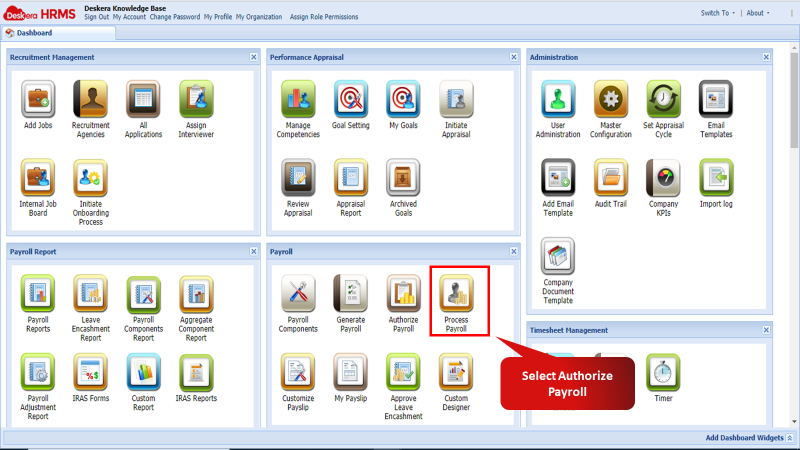Open Aggregate Component Report
Screen dimensions: 800x450
pos(196,294)
